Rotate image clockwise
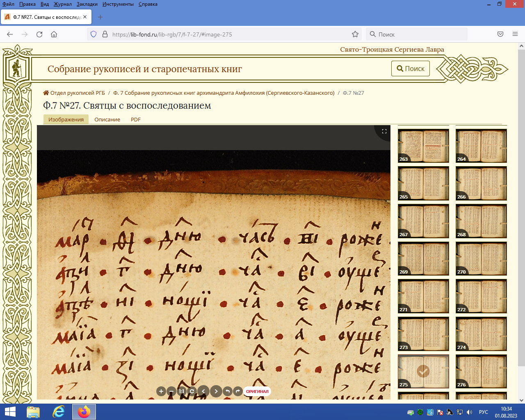The width and height of the screenshot is (525, 420). pyautogui.click(x=237, y=391)
